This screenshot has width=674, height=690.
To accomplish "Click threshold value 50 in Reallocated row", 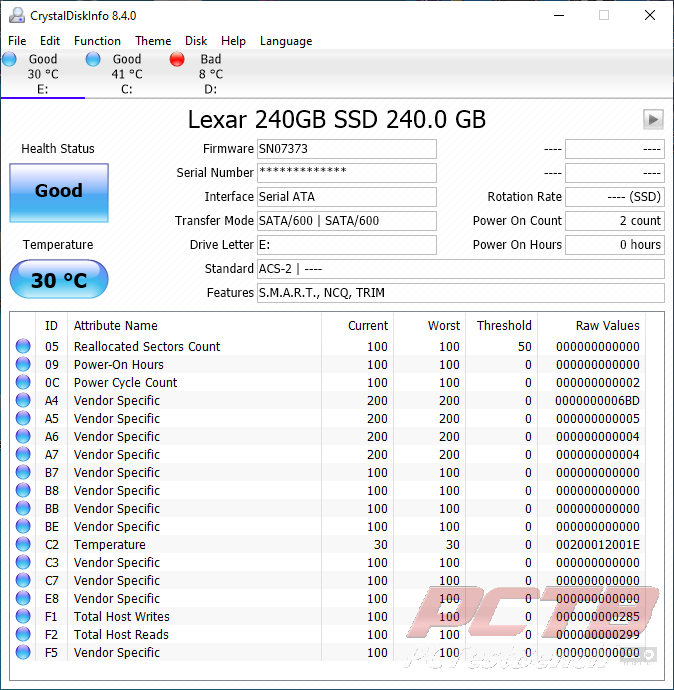I will 524,347.
